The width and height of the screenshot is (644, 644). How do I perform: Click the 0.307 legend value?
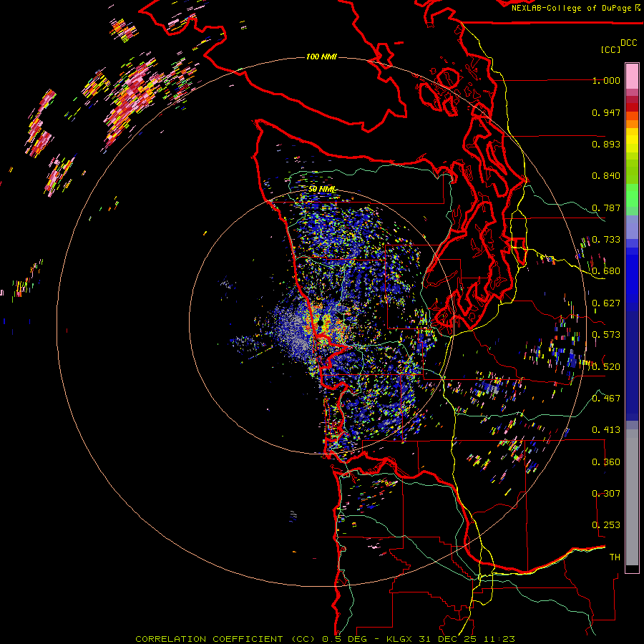606,494
